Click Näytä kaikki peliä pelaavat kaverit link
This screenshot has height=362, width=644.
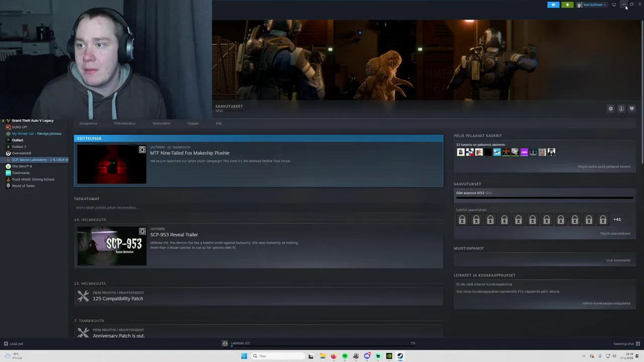point(604,166)
